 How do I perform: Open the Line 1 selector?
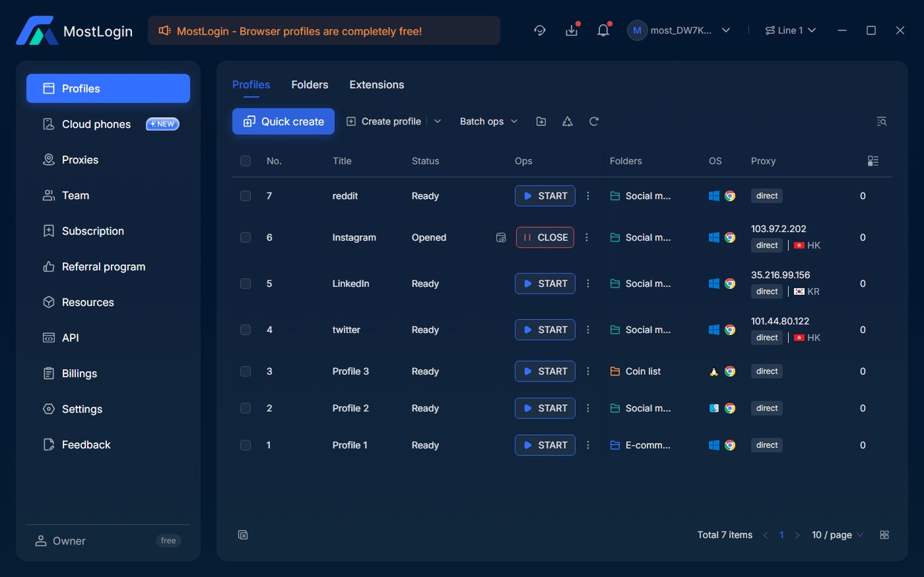pos(791,30)
